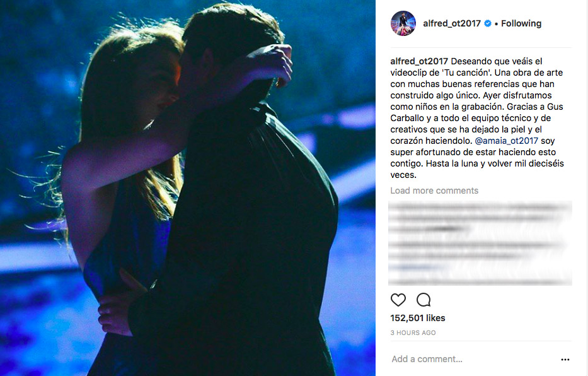Click the blurred comments area
The height and width of the screenshot is (376, 588).
(x=480, y=243)
